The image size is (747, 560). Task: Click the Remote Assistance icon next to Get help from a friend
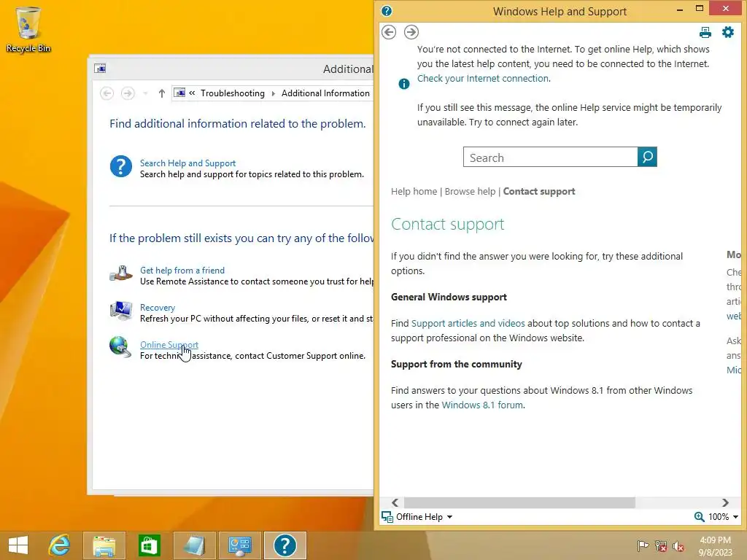tap(121, 273)
